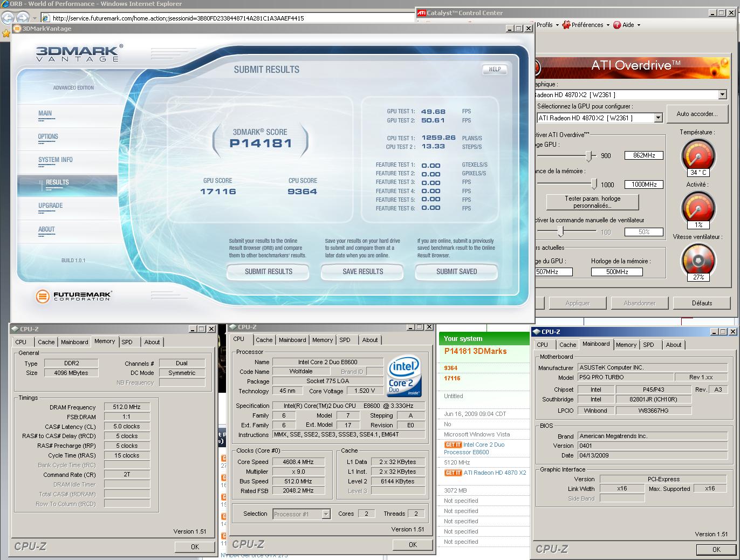Viewport: 740px width, 560px height.
Task: Click the GET IT badge for ATI Radeon HD 4870 X2
Action: point(453,473)
